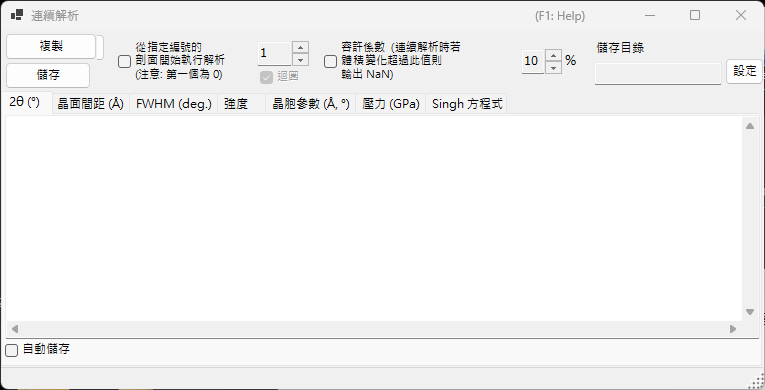Click the starting profile number field showing 1
This screenshot has height=390, width=765.
coord(275,53)
